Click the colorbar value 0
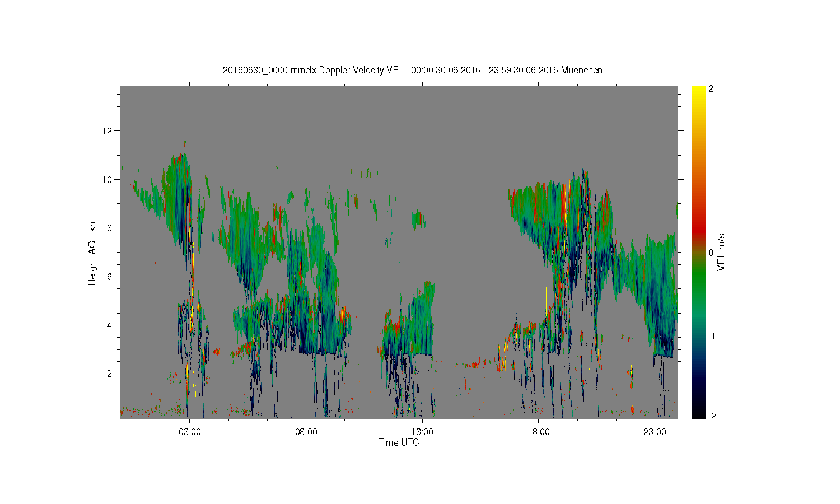The height and width of the screenshot is (504, 840). point(711,253)
